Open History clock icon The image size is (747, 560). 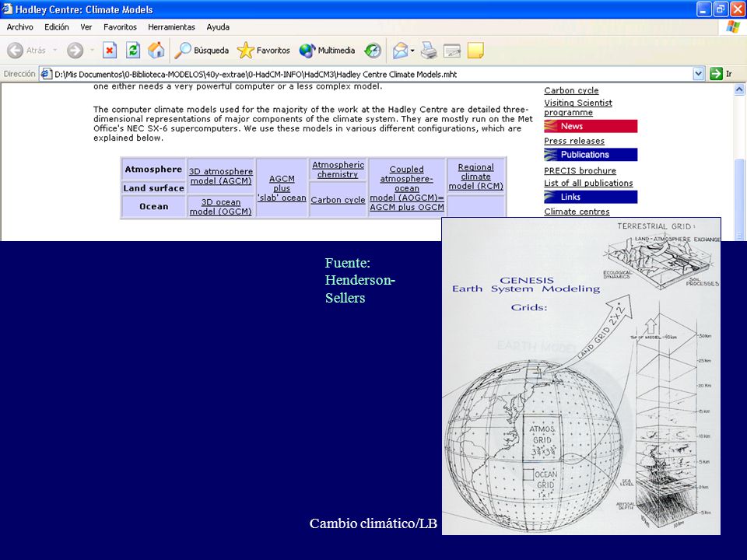click(373, 50)
